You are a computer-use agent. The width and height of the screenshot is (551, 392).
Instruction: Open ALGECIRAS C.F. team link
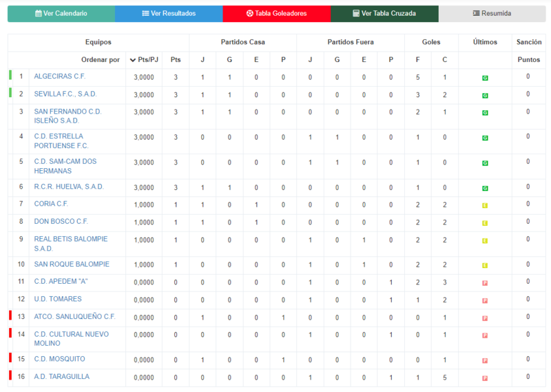pos(60,76)
